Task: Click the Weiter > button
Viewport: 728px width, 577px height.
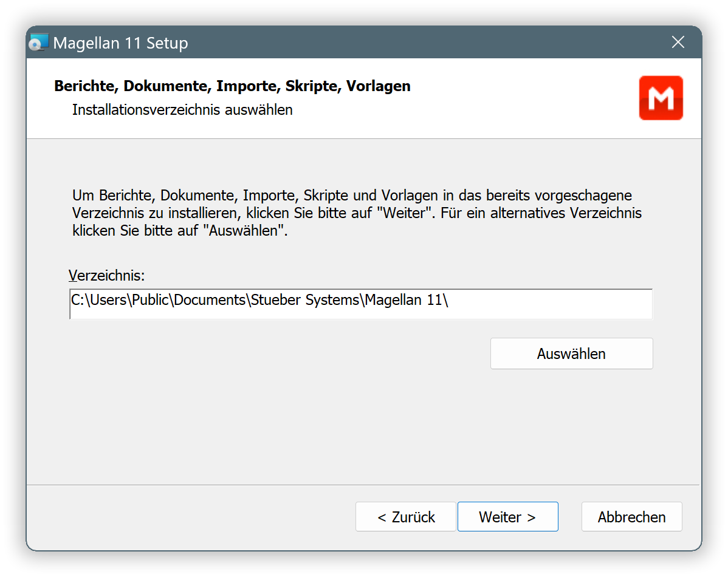Action: (x=507, y=516)
